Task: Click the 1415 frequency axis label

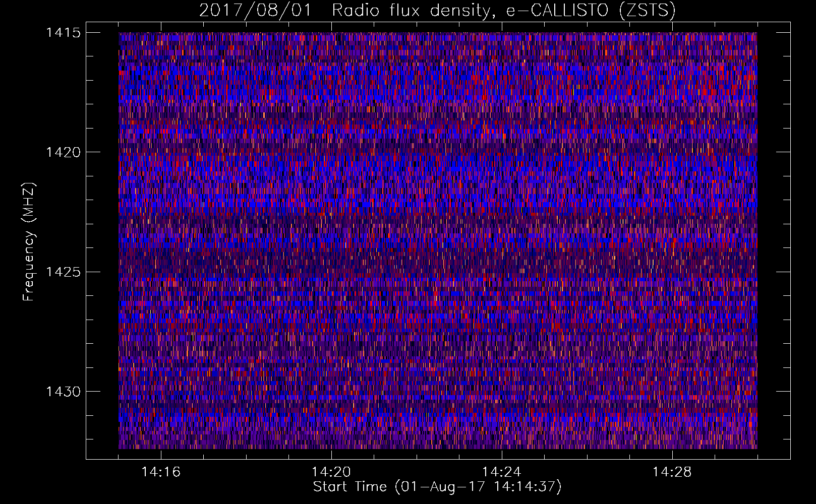Action: coord(63,33)
